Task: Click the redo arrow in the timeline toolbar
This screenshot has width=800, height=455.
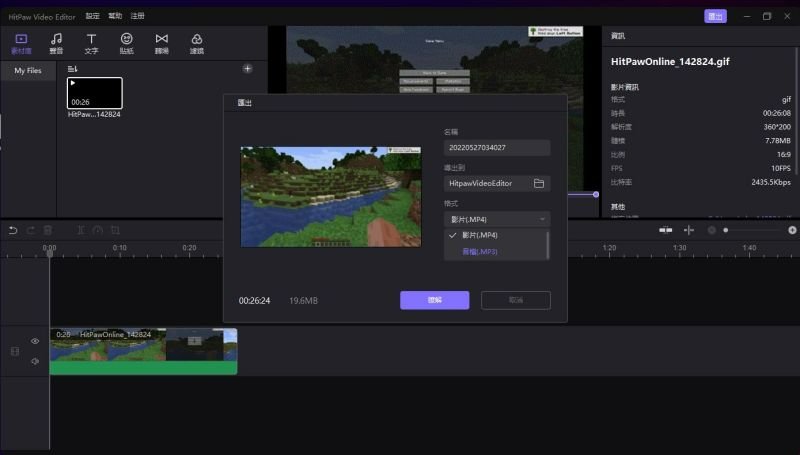Action: click(x=31, y=230)
